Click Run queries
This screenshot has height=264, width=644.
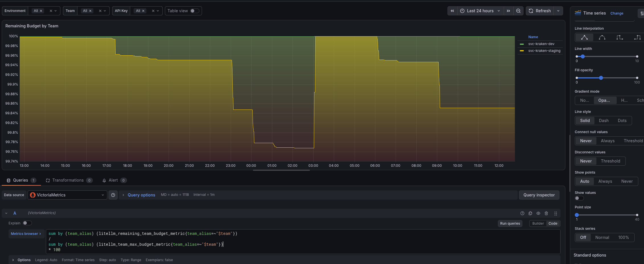pyautogui.click(x=510, y=224)
